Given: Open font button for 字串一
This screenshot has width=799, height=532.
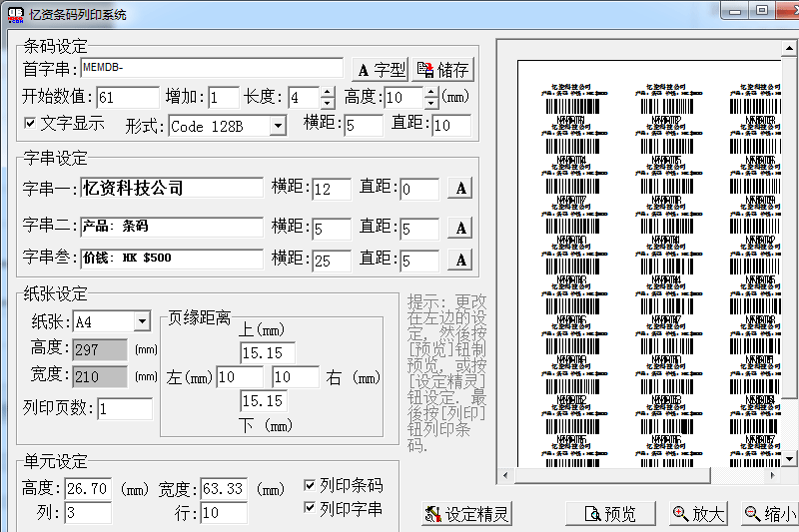Looking at the screenshot, I should click(460, 189).
